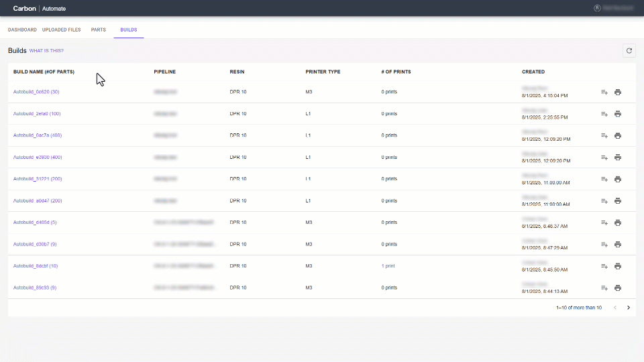This screenshot has width=644, height=362.
Task: Open the '1 print' link for Autobuild_8dcbf
Action: [x=388, y=266]
